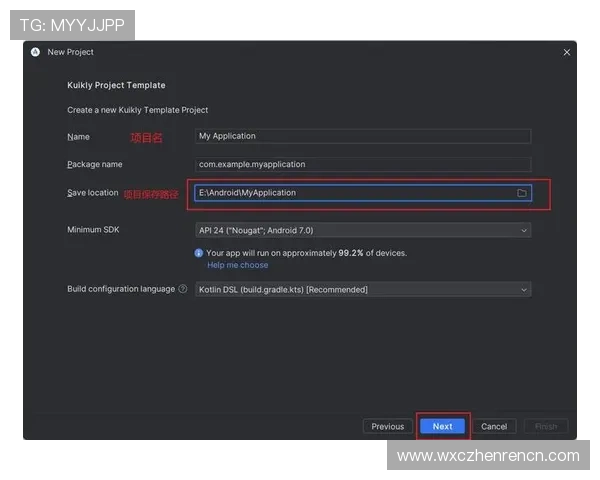Click the New Project window title text
The width and height of the screenshot is (600, 480).
tap(70, 52)
